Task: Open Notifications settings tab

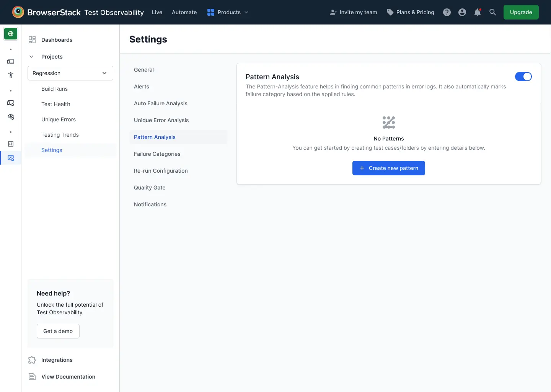Action: point(178,204)
